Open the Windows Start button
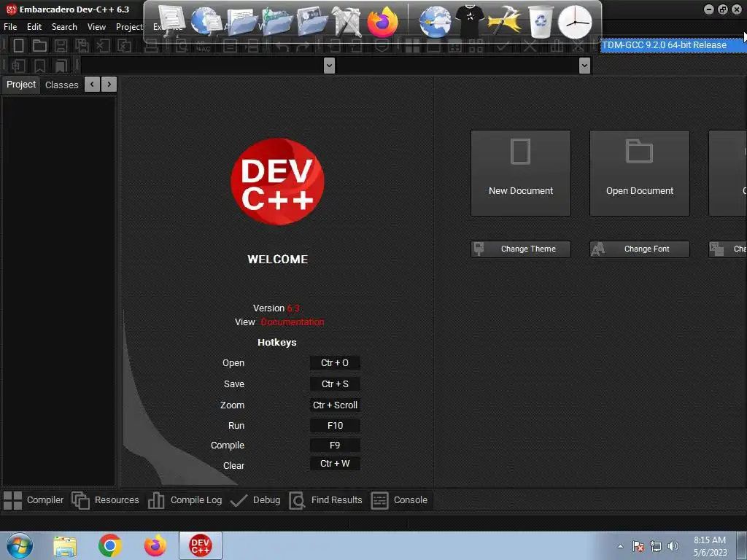Viewport: 747px width, 560px height. click(x=19, y=545)
